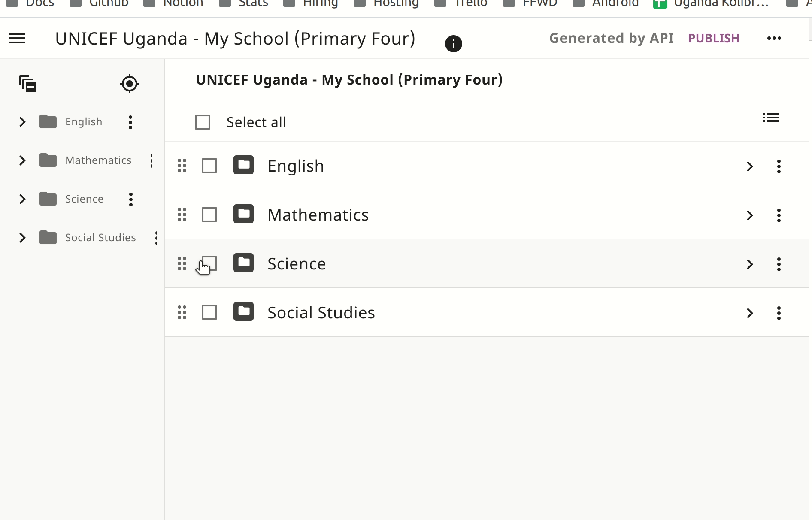Image resolution: width=812 pixels, height=520 pixels.
Task: Expand English folder in sidebar tree
Action: click(x=22, y=122)
